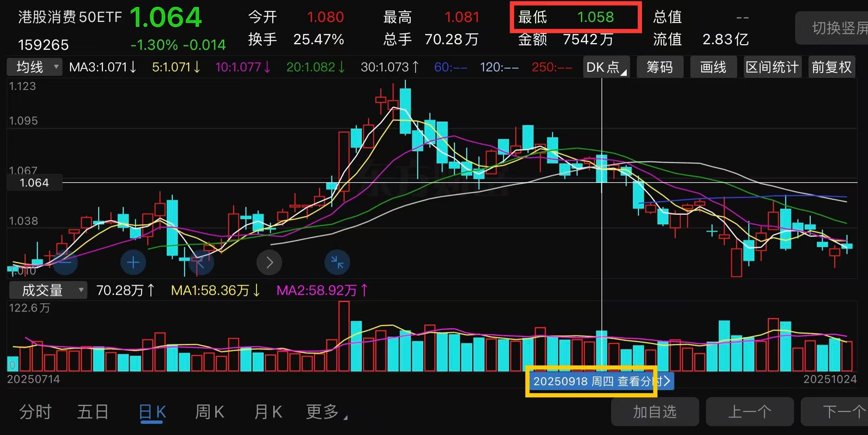
Task: Go to previous stock with 上一个
Action: pyautogui.click(x=749, y=412)
